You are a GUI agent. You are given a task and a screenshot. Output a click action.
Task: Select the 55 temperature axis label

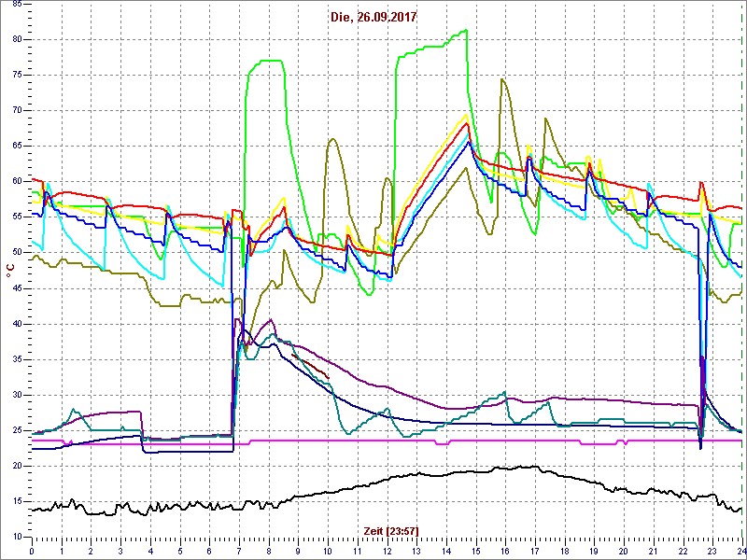pos(17,217)
